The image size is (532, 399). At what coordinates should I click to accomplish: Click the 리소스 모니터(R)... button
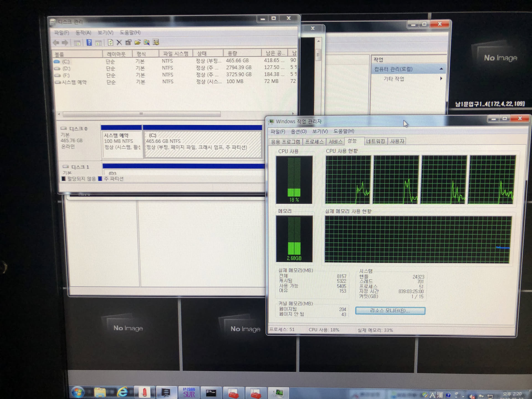[390, 311]
